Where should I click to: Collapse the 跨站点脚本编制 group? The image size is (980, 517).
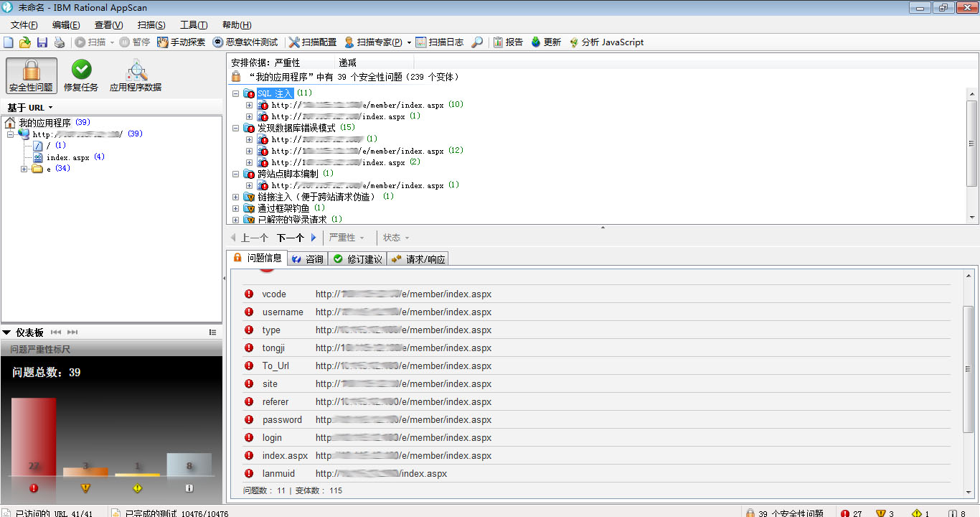tap(236, 174)
